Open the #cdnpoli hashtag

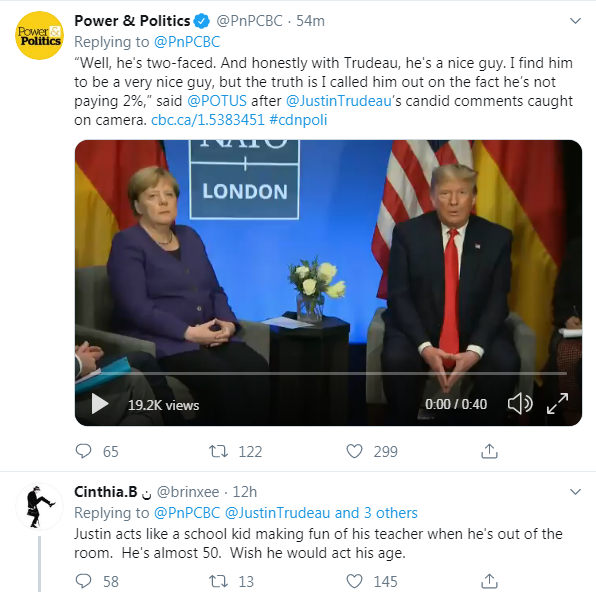tap(298, 120)
